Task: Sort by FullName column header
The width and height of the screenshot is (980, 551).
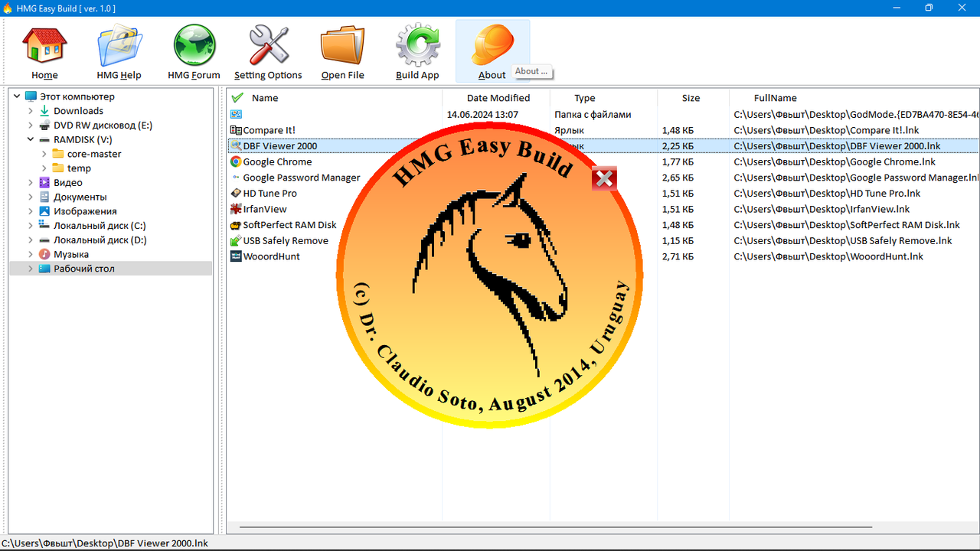Action: coord(775,98)
